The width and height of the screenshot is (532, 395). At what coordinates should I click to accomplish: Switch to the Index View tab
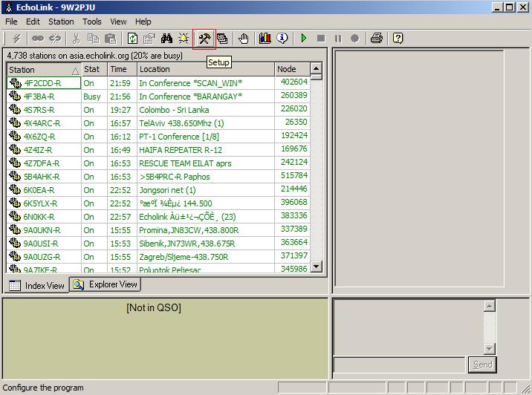point(36,286)
